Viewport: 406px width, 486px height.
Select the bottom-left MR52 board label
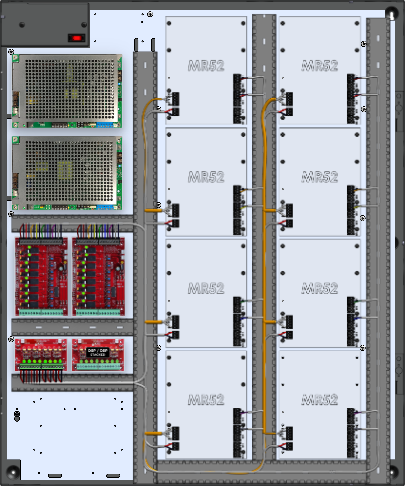tap(206, 400)
